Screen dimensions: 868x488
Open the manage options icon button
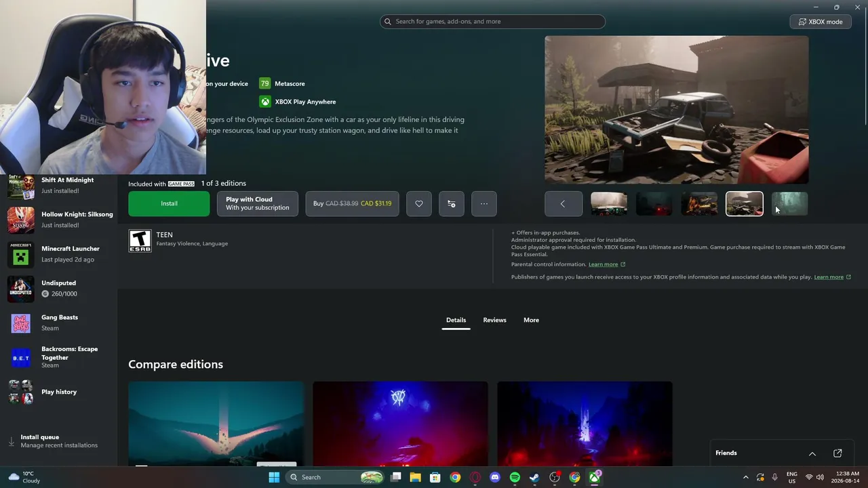click(x=452, y=204)
